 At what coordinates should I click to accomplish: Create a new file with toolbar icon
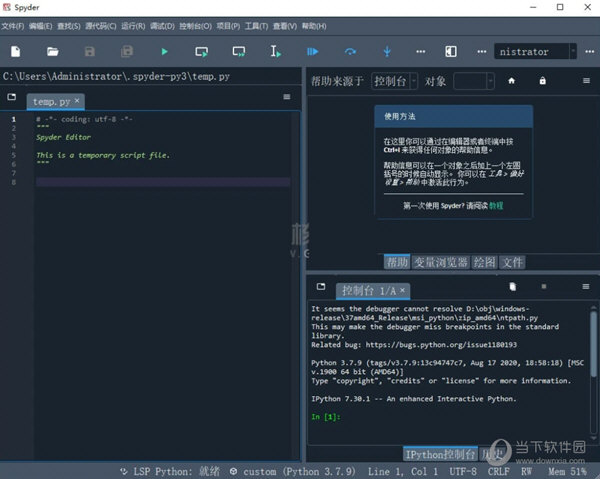[15, 51]
